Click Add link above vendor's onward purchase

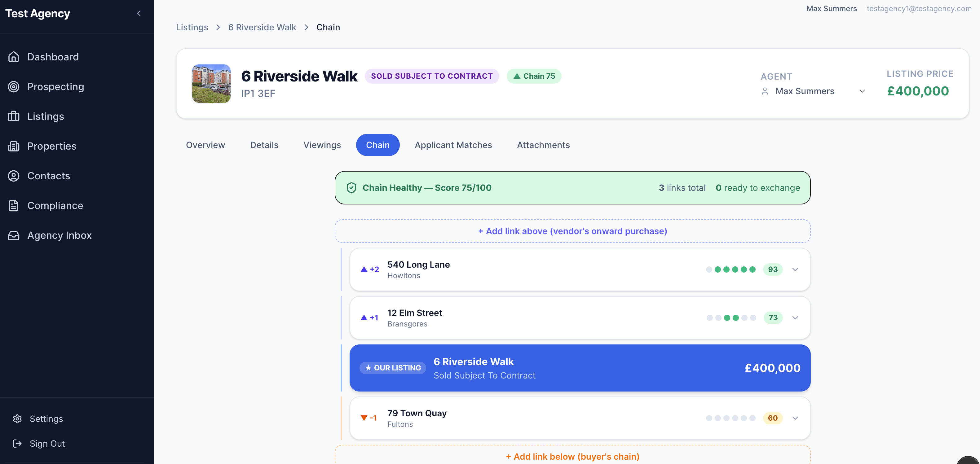click(572, 231)
